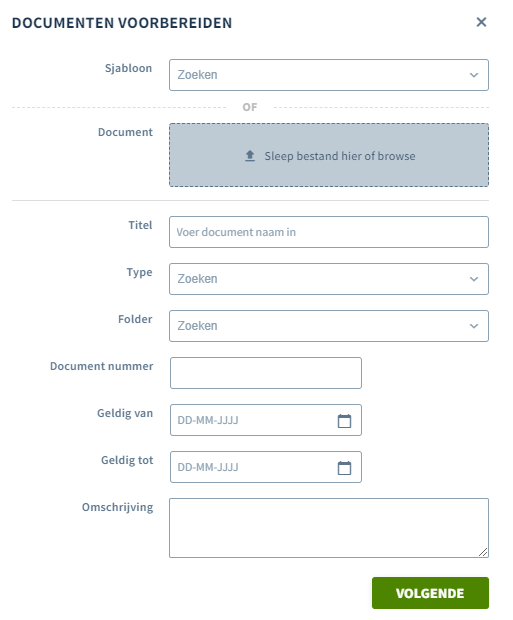513x620 pixels.
Task: Click the Omschrijving field label
Action: (117, 508)
